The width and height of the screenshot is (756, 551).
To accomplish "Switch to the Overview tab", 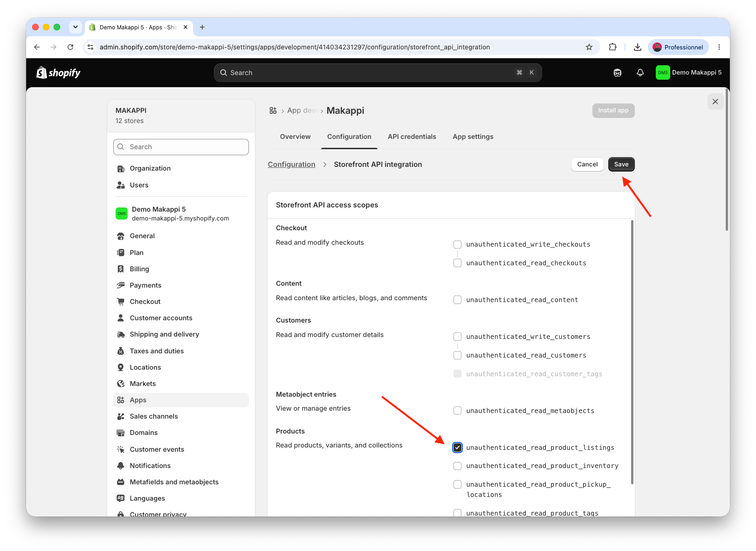I will click(x=295, y=137).
